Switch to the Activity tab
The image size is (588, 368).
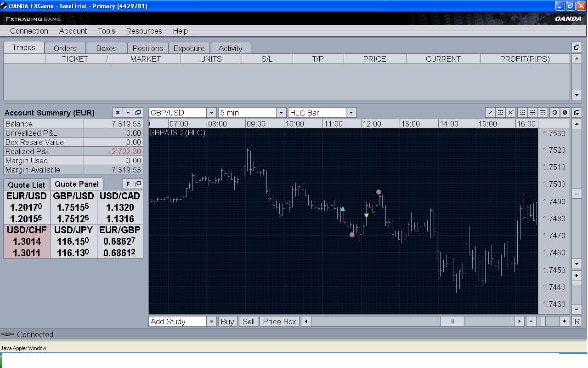point(231,48)
